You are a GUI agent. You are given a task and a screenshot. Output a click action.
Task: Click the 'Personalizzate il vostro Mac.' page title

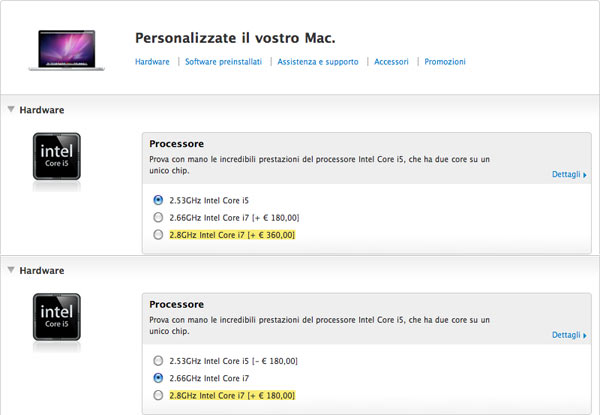point(235,39)
